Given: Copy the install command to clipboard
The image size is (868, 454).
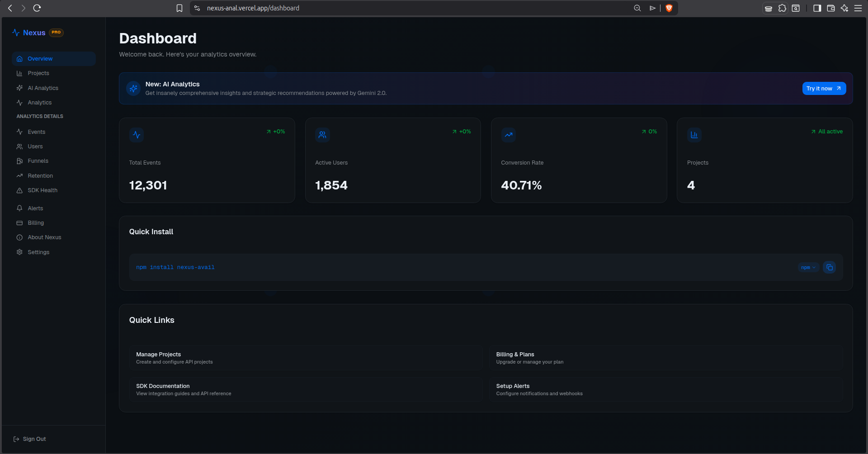Looking at the screenshot, I should coord(830,267).
